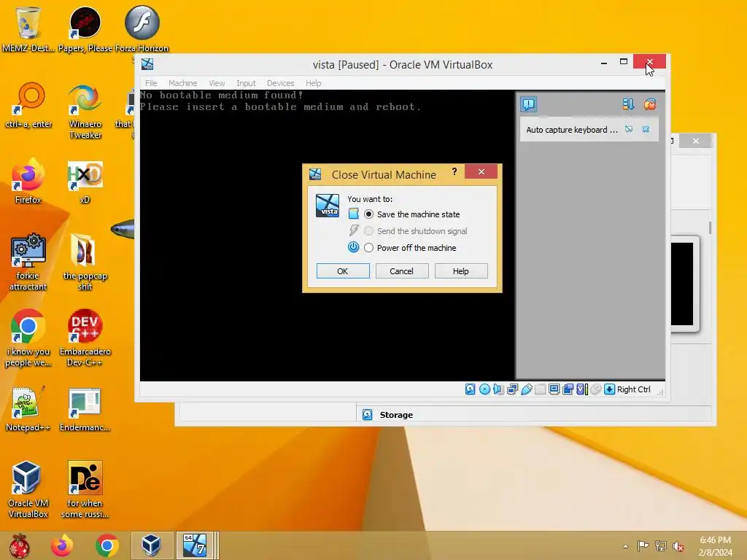Screen dimensions: 747x560
Task: Click the mouse integration status icon
Action: click(595, 389)
